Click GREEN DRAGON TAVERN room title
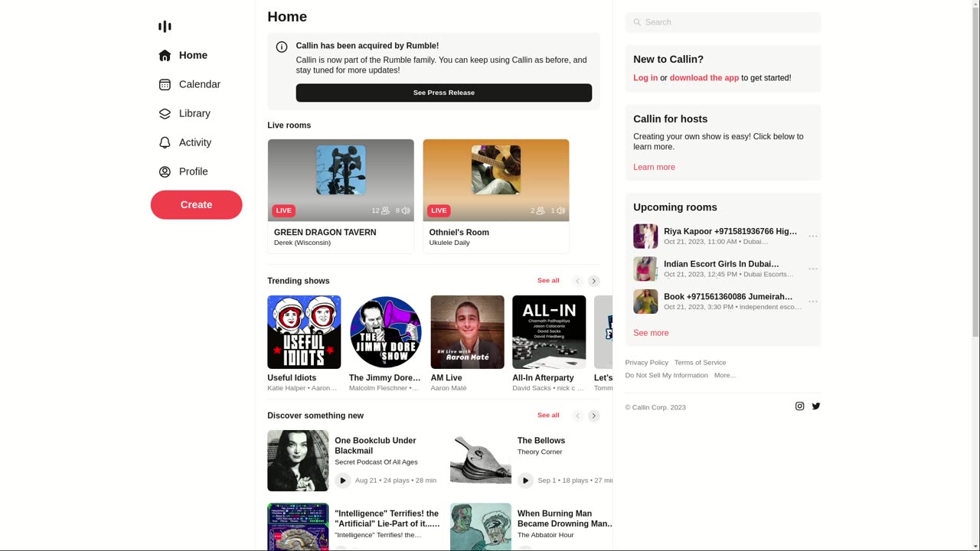Viewport: 980px width, 551px height. pyautogui.click(x=325, y=233)
